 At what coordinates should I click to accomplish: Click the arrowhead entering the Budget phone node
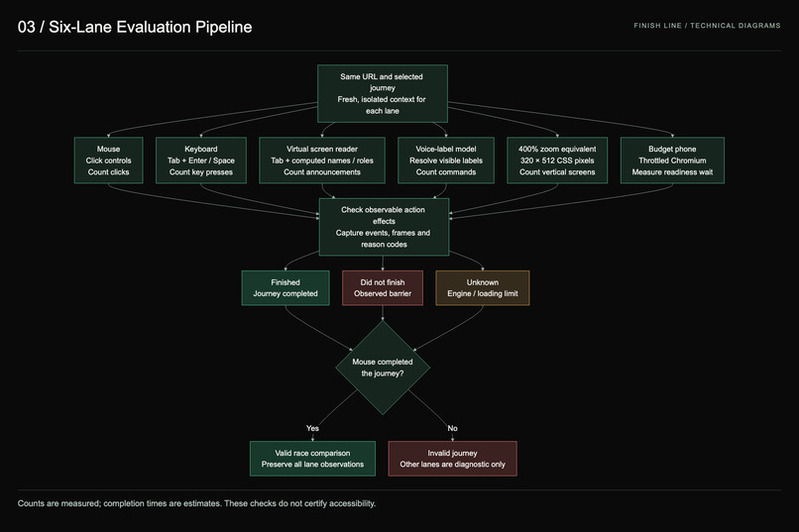coord(672,136)
